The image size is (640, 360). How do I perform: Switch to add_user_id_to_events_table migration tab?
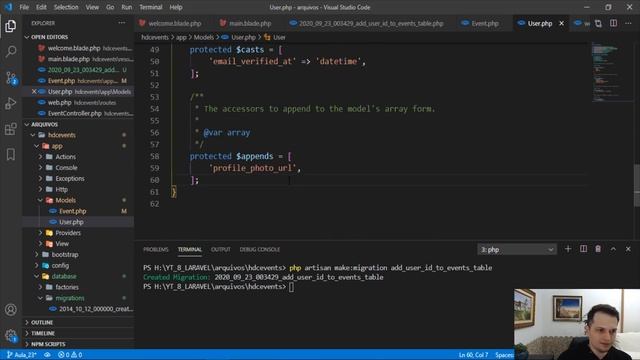pyautogui.click(x=371, y=24)
